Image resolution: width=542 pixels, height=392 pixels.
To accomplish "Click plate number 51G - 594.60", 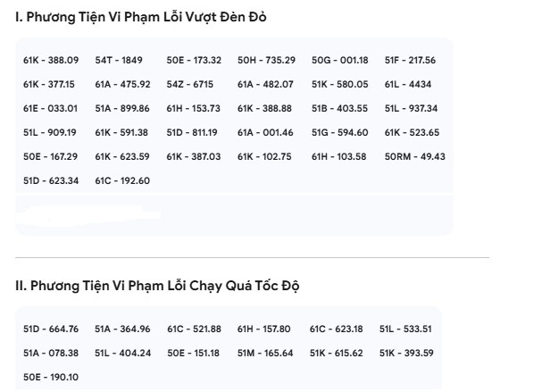I will (x=339, y=132).
